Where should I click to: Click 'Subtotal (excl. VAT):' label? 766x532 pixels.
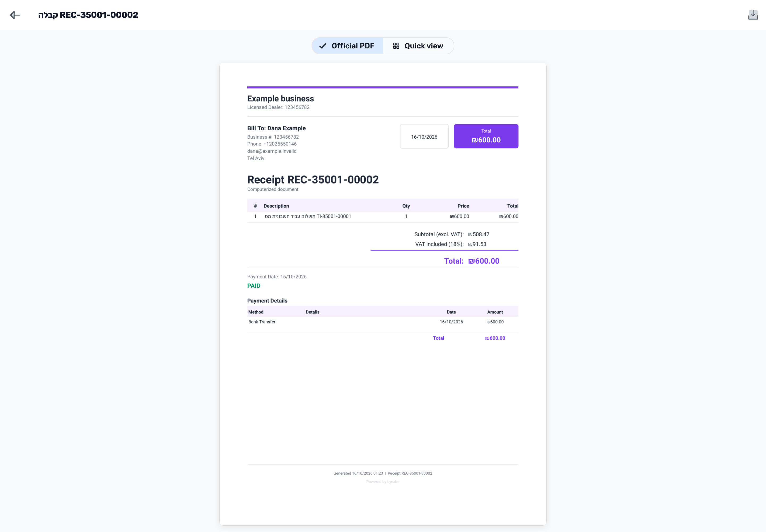(439, 235)
